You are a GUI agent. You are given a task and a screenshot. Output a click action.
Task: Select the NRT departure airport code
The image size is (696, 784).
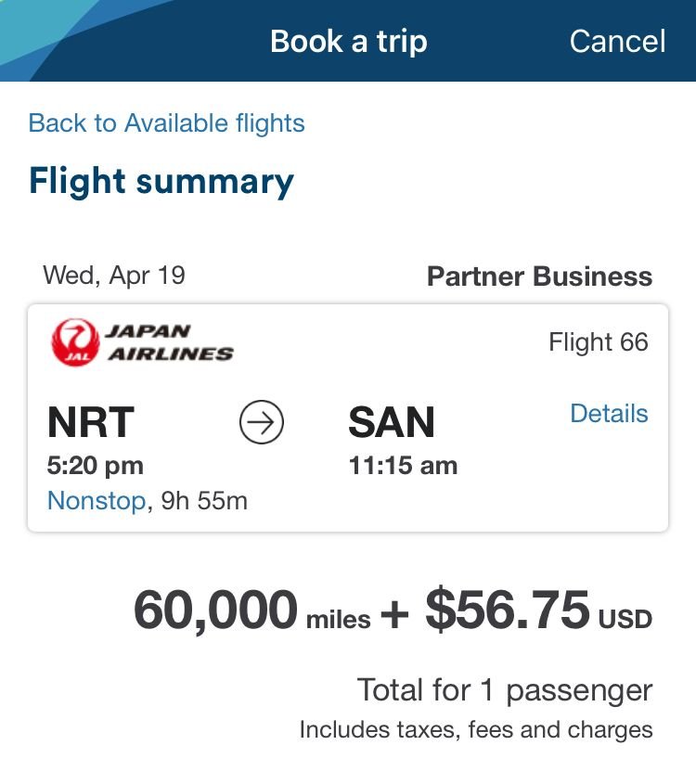[x=91, y=423]
